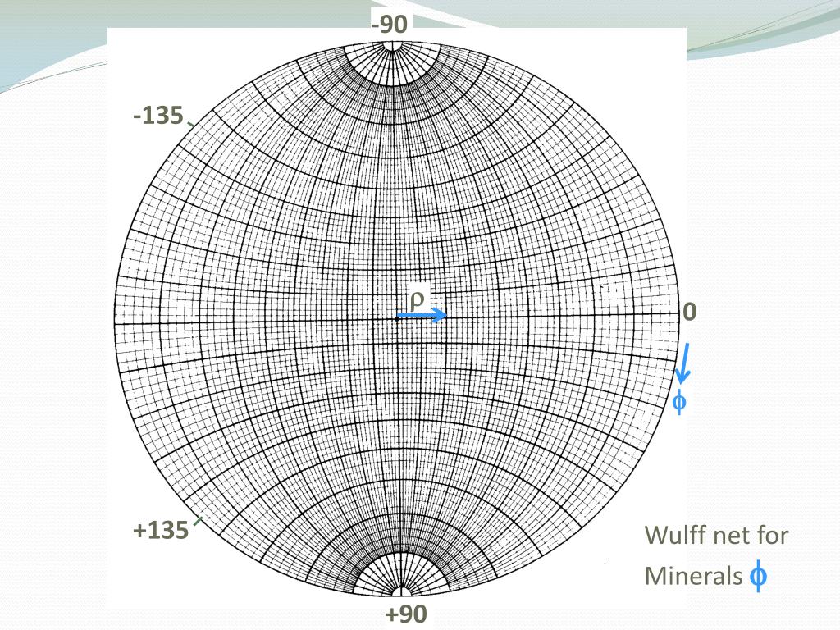840x630 pixels.
Task: Click the +135 angle label
Action: (x=161, y=531)
